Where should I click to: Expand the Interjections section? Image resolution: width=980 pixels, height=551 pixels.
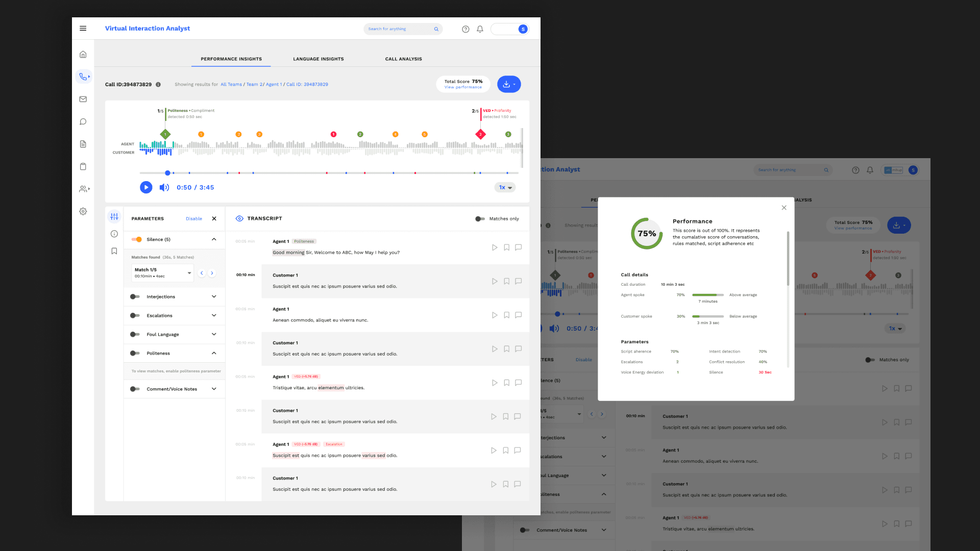click(x=214, y=296)
